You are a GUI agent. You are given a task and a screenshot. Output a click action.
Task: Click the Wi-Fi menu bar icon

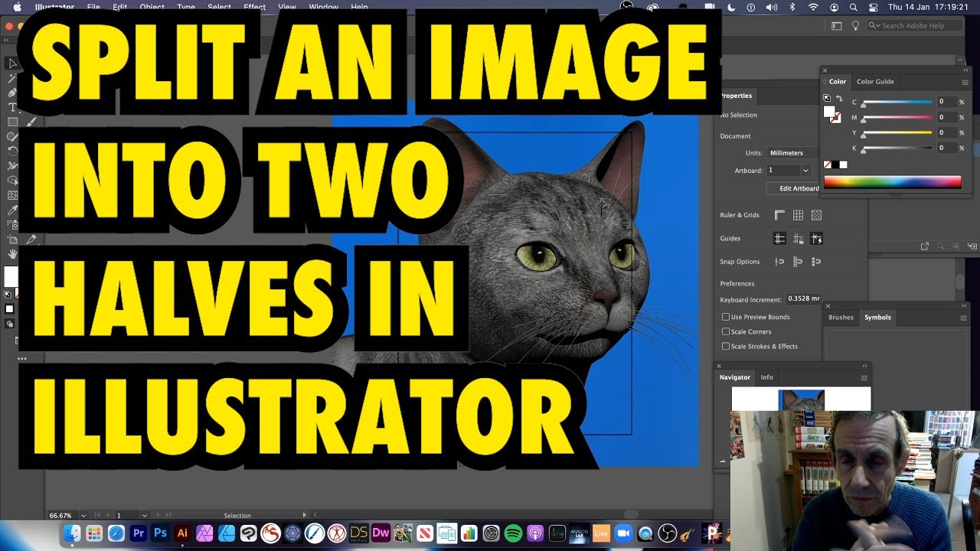(x=813, y=7)
